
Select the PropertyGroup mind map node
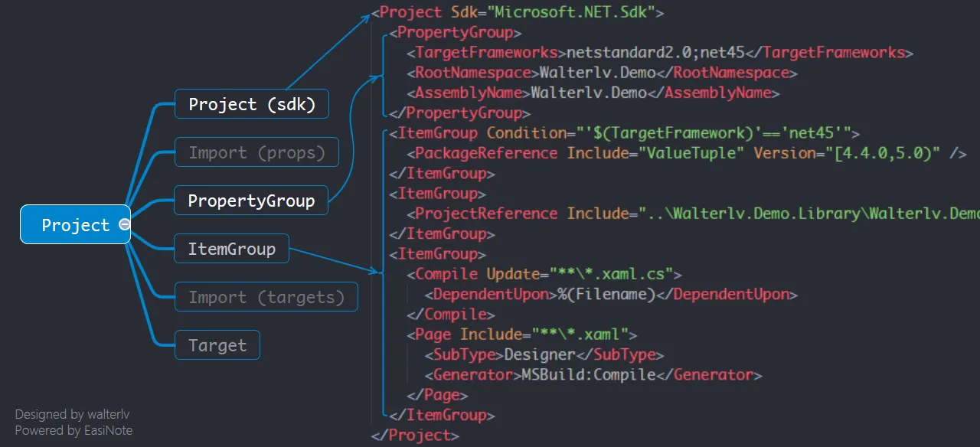251,201
